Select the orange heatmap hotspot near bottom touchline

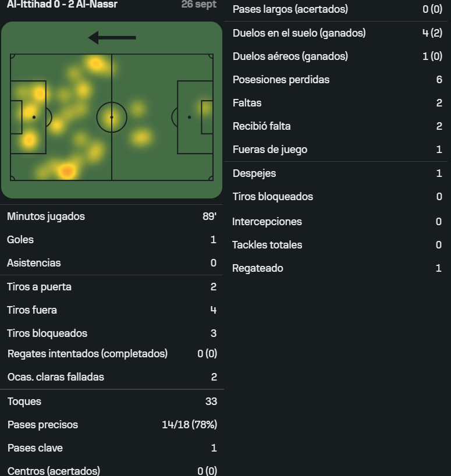pyautogui.click(x=67, y=172)
